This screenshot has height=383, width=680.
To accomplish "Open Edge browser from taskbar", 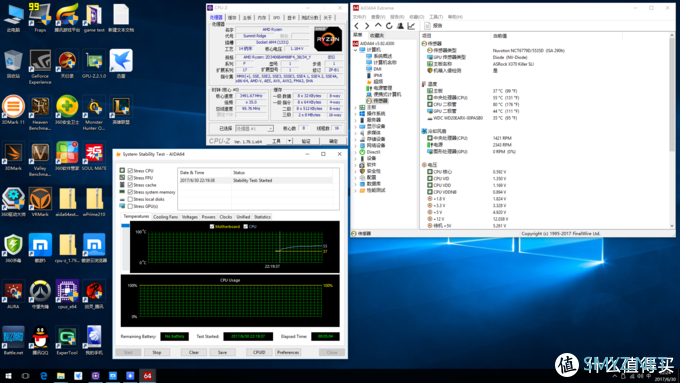I will click(x=43, y=376).
